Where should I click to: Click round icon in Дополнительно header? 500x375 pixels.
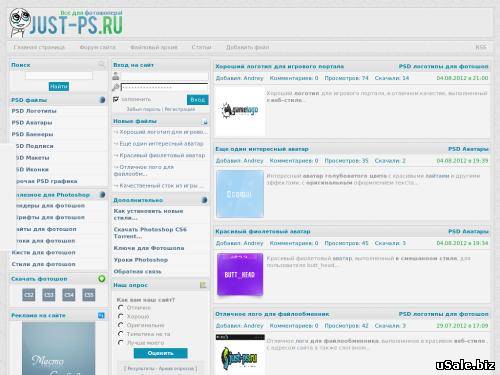tap(204, 200)
